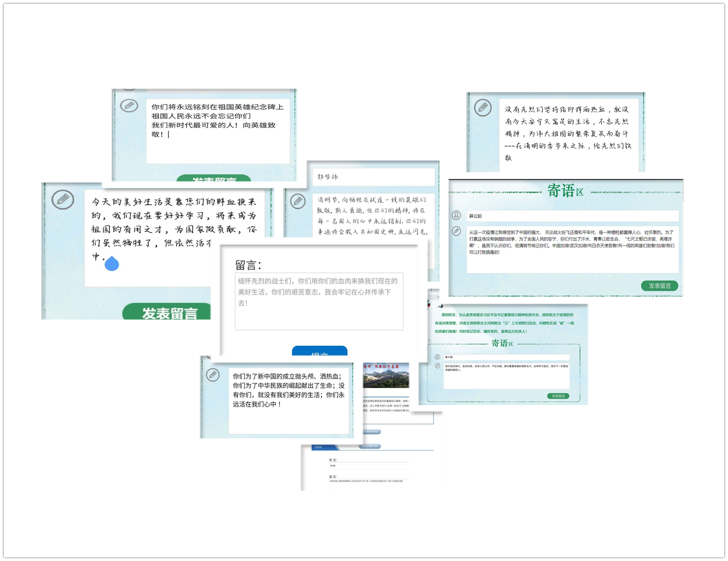728x561 pixels.
Task: Click the 姓名 input field at bottom
Action: [369, 466]
